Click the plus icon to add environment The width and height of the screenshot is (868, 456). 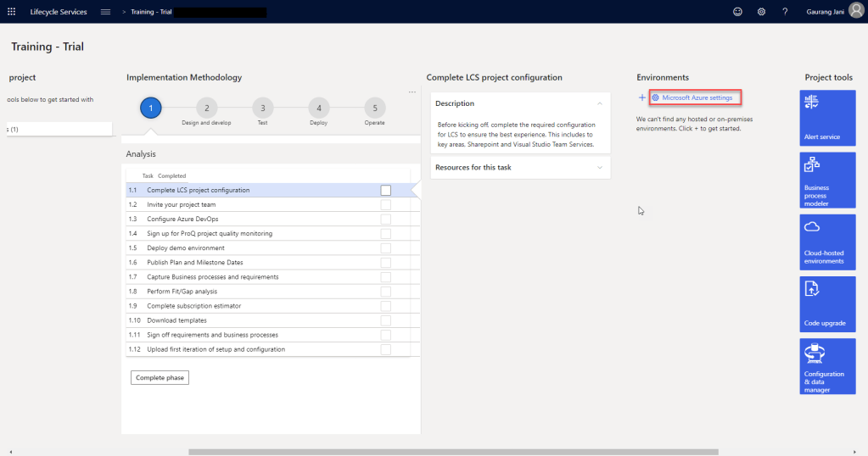[x=642, y=98]
